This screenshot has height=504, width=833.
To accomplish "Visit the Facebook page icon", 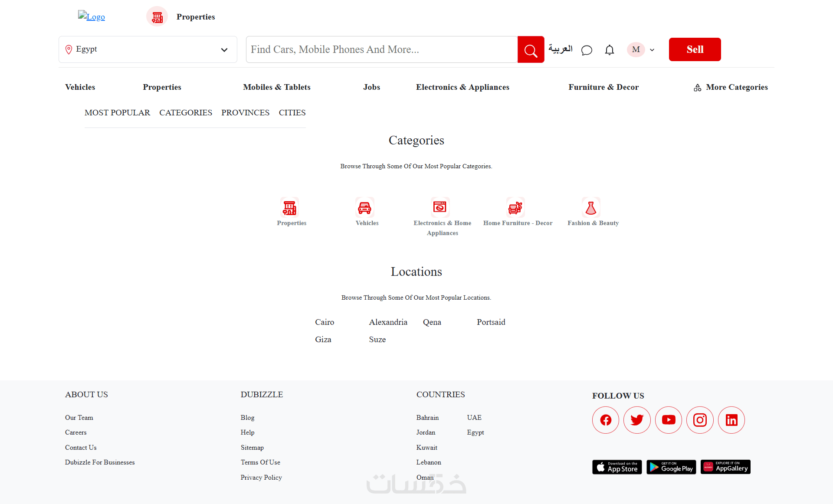I will coord(606,420).
